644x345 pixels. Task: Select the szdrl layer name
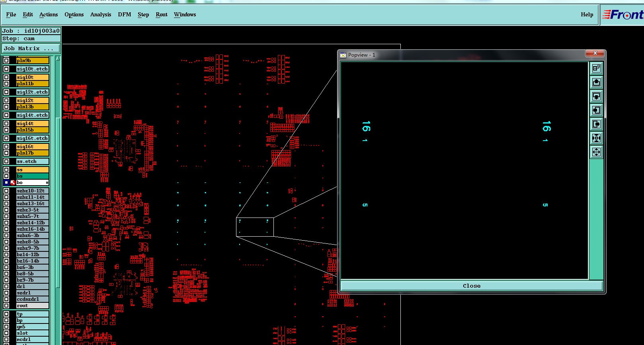click(x=33, y=293)
